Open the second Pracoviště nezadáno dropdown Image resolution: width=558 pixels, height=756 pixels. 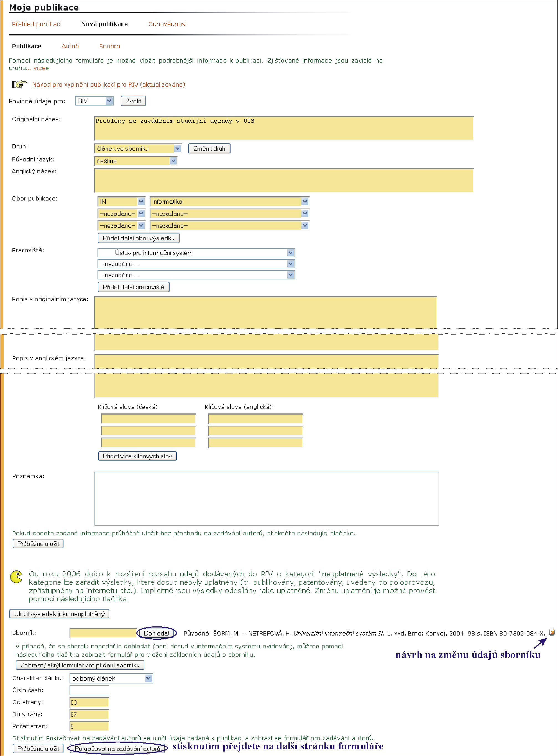point(196,264)
